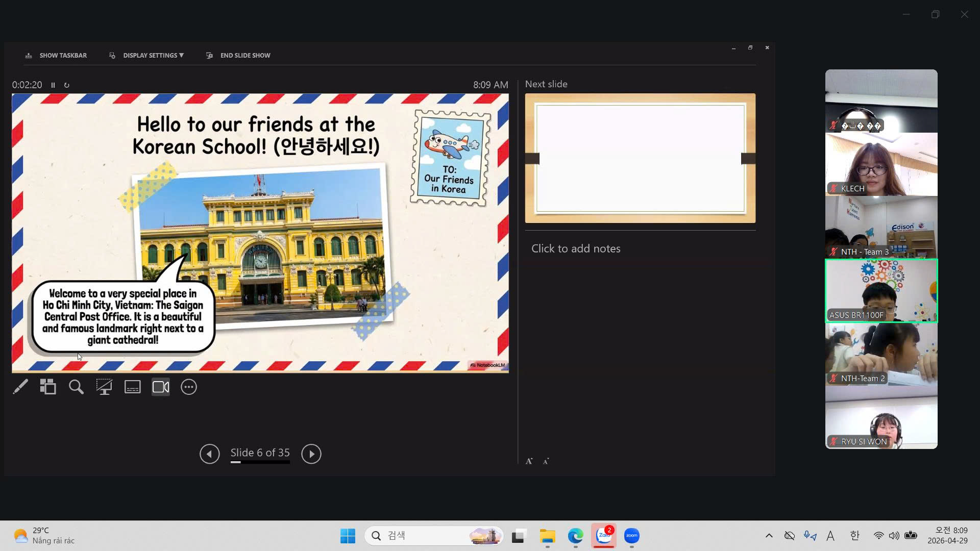The width and height of the screenshot is (980, 551).
Task: Click the next slide preview thumbnail
Action: point(640,158)
